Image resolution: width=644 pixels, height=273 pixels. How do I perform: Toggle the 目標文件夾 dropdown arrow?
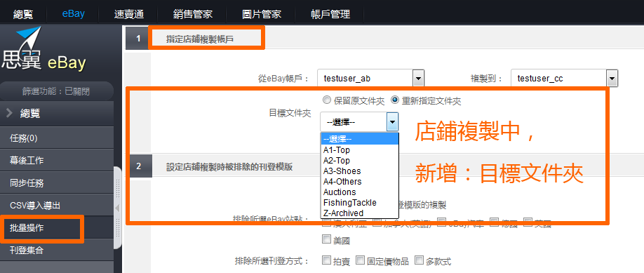(x=393, y=122)
